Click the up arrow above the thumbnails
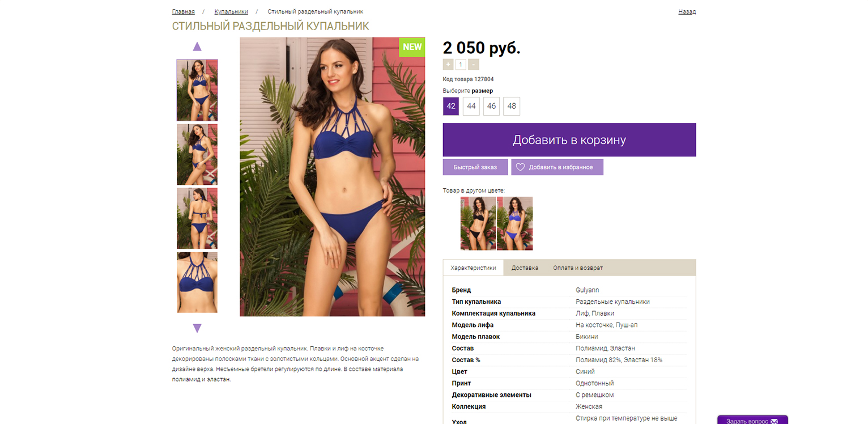Viewport: 868px width, 424px height. pyautogui.click(x=197, y=46)
